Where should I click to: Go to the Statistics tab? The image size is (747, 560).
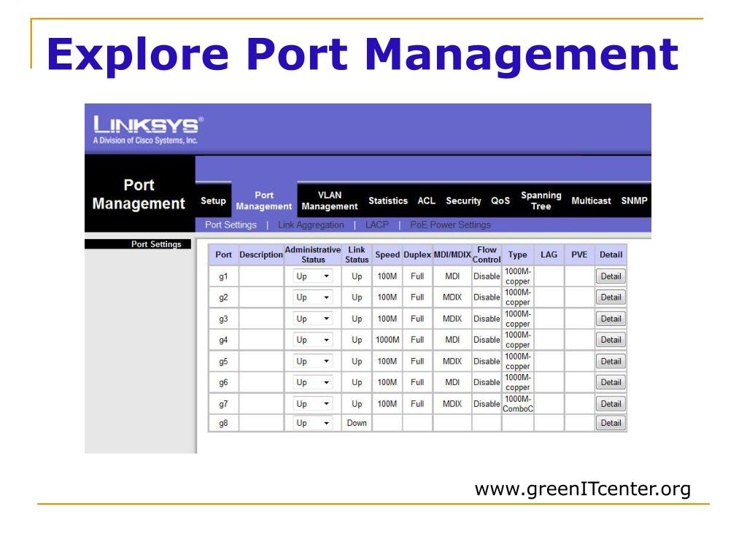pos(388,201)
